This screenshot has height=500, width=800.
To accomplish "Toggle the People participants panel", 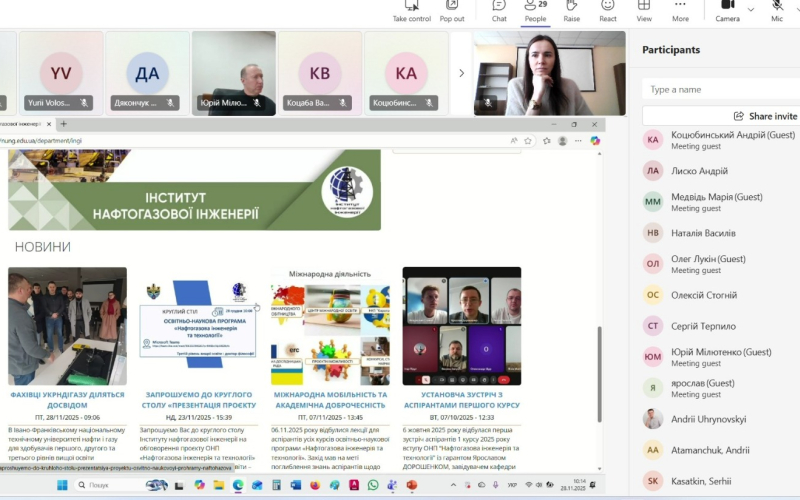I will (535, 10).
